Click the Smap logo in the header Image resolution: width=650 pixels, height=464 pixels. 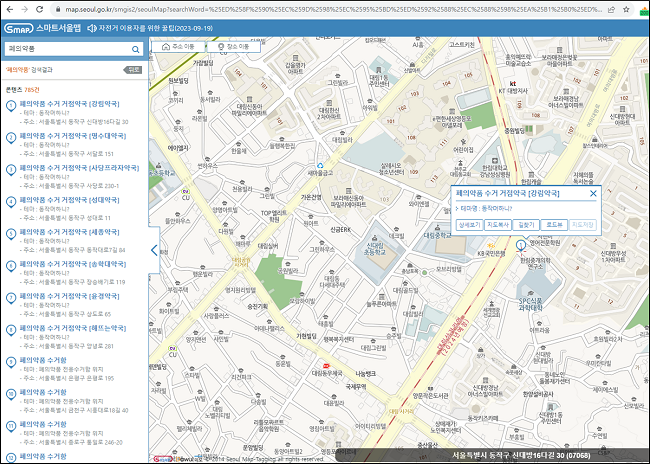[19, 29]
